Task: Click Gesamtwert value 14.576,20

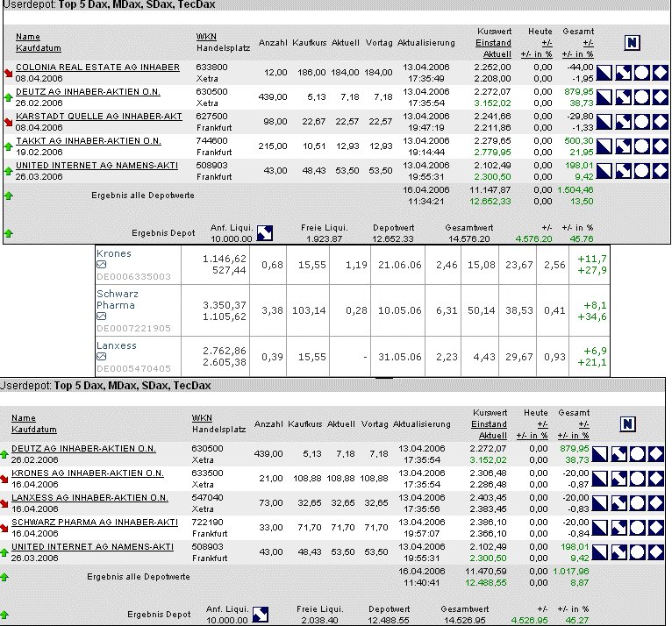Action: click(x=468, y=239)
